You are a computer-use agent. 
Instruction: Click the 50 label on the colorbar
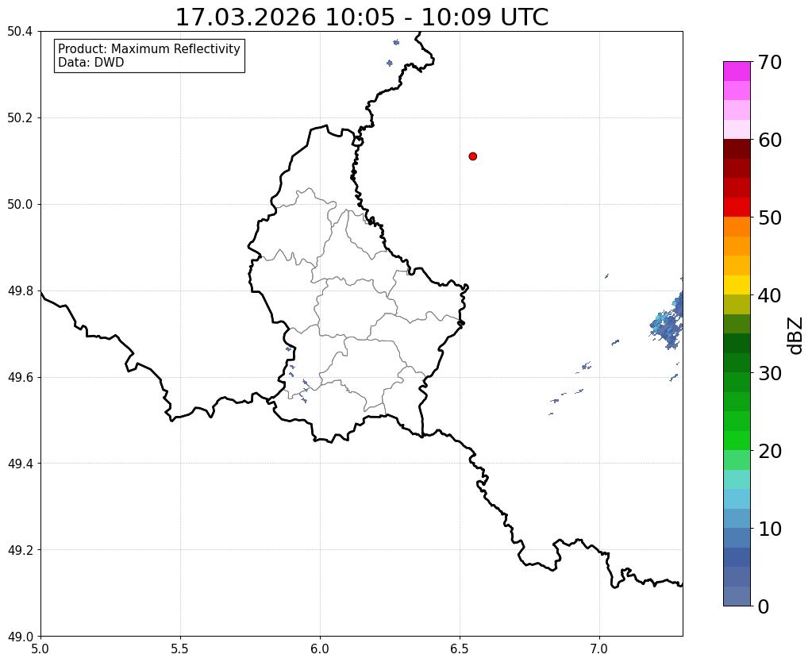pyautogui.click(x=769, y=217)
